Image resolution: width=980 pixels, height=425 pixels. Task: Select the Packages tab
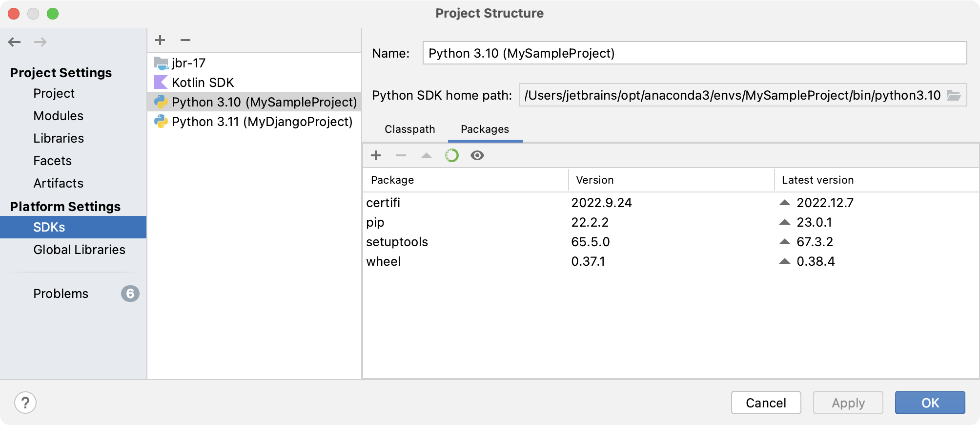coord(485,129)
